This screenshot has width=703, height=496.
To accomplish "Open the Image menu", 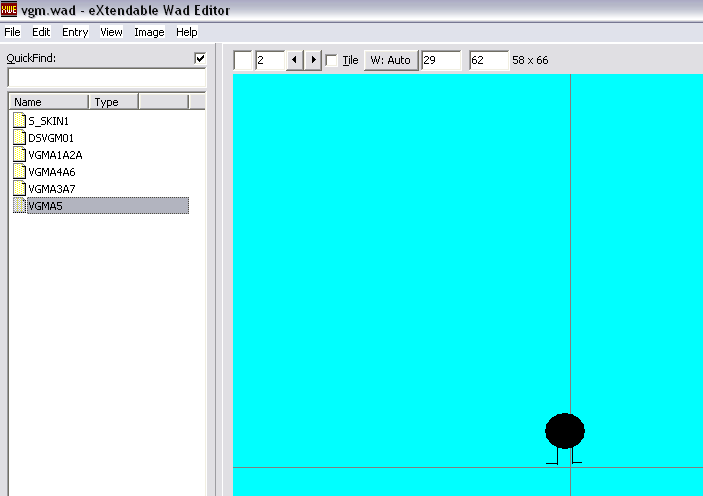I will pyautogui.click(x=149, y=32).
